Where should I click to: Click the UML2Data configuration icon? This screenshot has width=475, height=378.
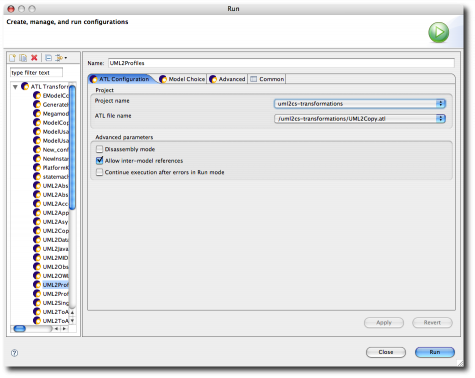[x=37, y=240]
